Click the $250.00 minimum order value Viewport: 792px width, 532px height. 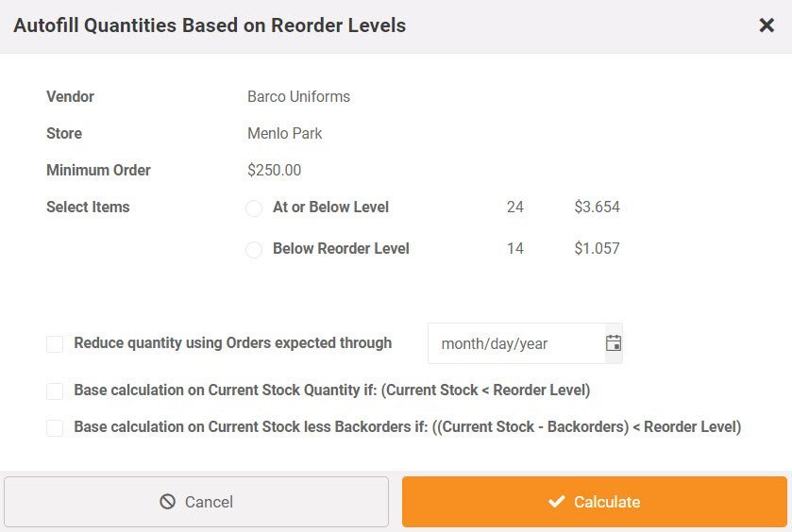point(275,170)
